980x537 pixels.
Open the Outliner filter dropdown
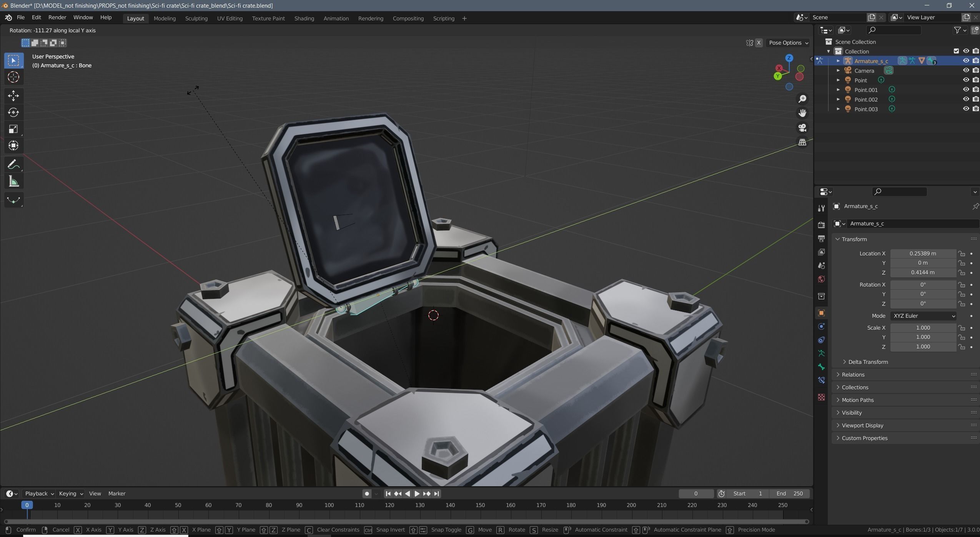[960, 30]
